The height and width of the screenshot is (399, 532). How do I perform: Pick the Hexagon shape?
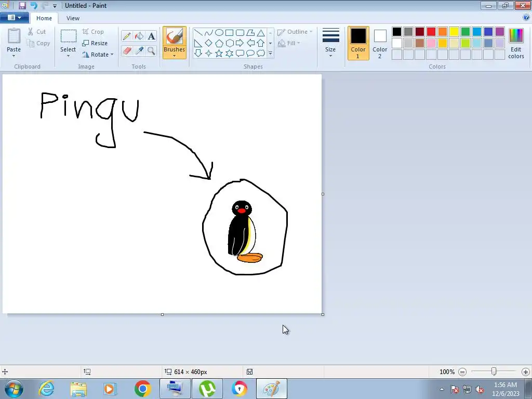(x=230, y=43)
